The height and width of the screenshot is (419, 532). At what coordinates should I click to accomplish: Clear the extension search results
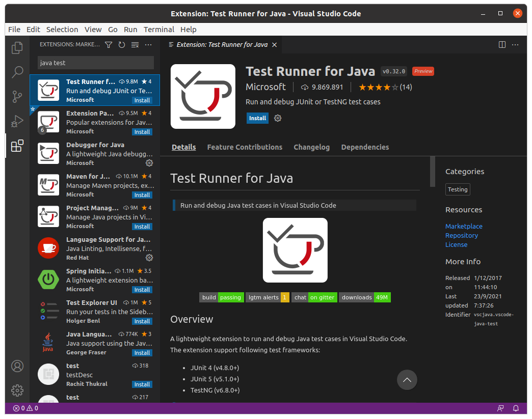[135, 45]
